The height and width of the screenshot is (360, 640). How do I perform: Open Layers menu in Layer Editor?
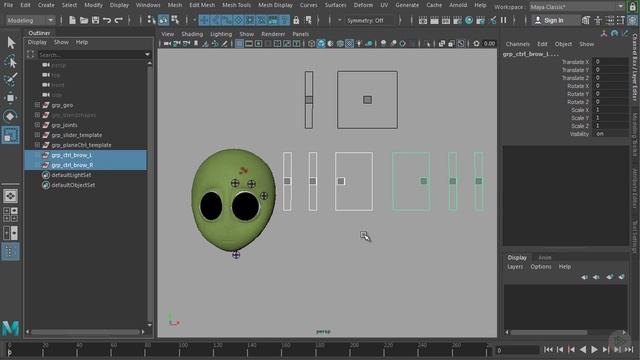click(515, 267)
